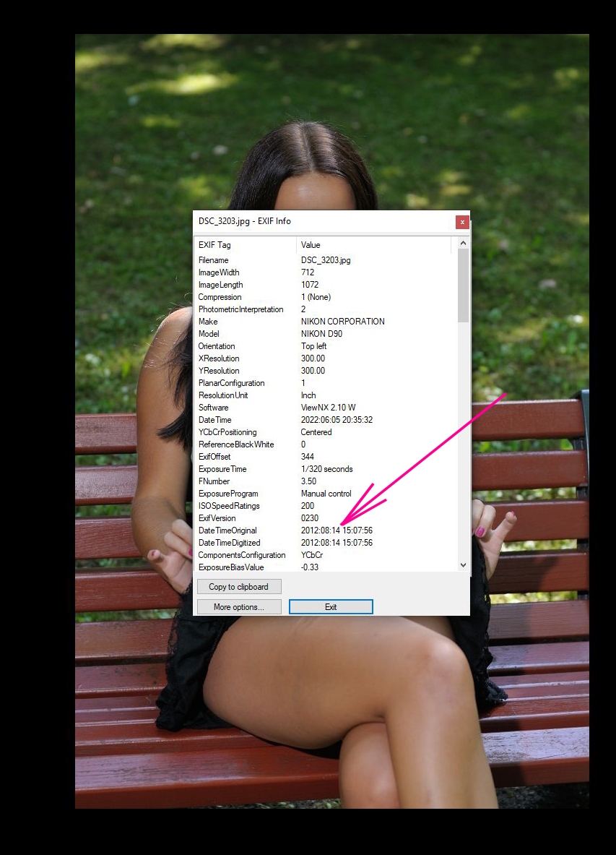The height and width of the screenshot is (855, 616).
Task: Sort by the EXIF Tag column header
Action: click(x=245, y=245)
